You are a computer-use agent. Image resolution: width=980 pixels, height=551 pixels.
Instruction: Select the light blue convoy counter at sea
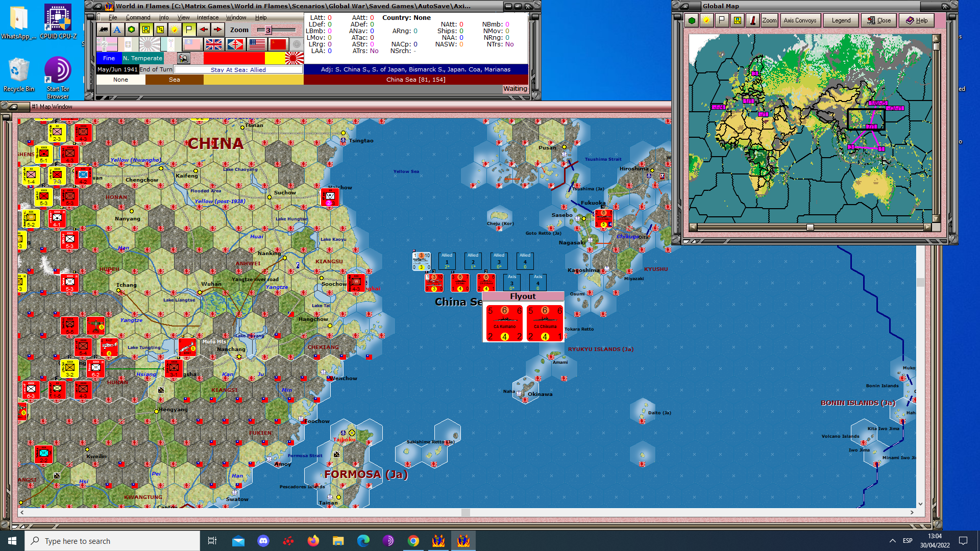(x=422, y=261)
